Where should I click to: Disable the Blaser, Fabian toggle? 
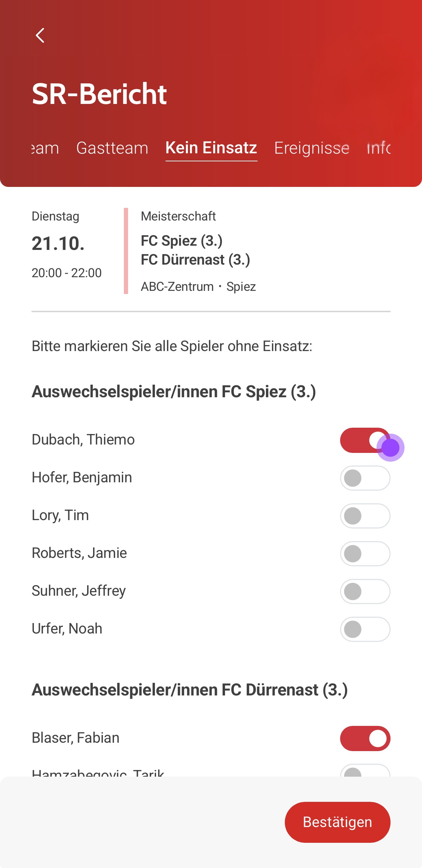365,738
